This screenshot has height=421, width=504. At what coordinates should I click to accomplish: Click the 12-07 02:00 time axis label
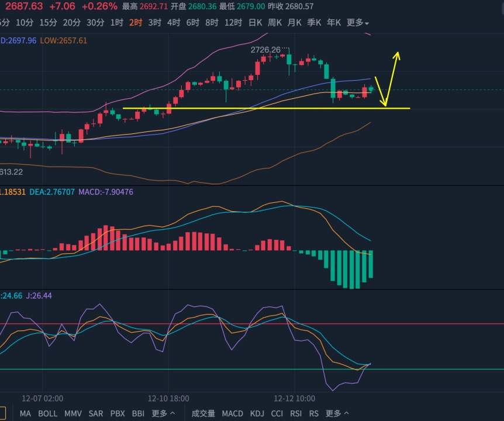43,399
